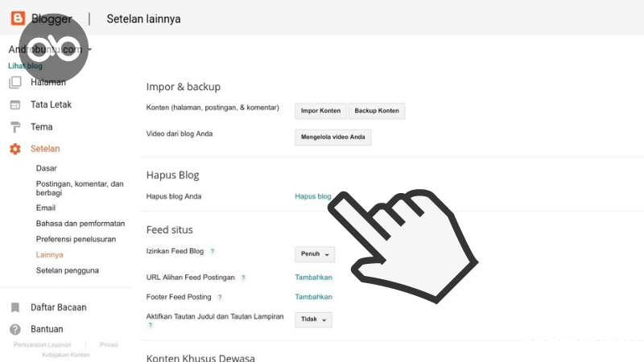Open Tata Letak in the sidebar
This screenshot has height=362, width=644.
point(51,105)
